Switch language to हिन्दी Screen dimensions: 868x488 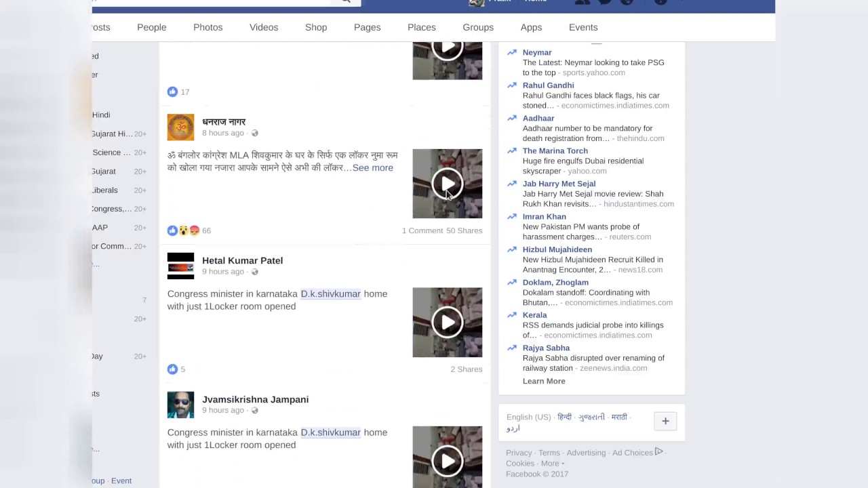point(565,417)
